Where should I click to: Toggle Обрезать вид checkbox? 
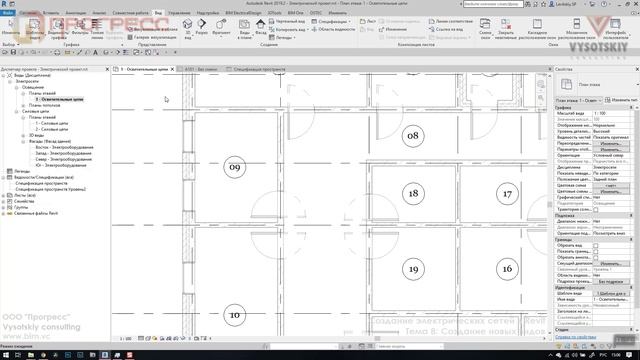pyautogui.click(x=596, y=246)
